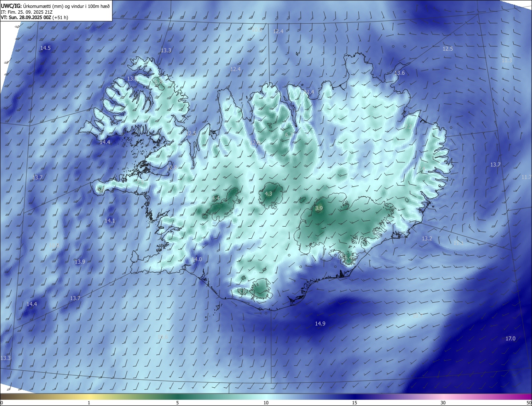Select the colorbar maximum label 50
Screen dimensions: 532x406
(x=529, y=403)
